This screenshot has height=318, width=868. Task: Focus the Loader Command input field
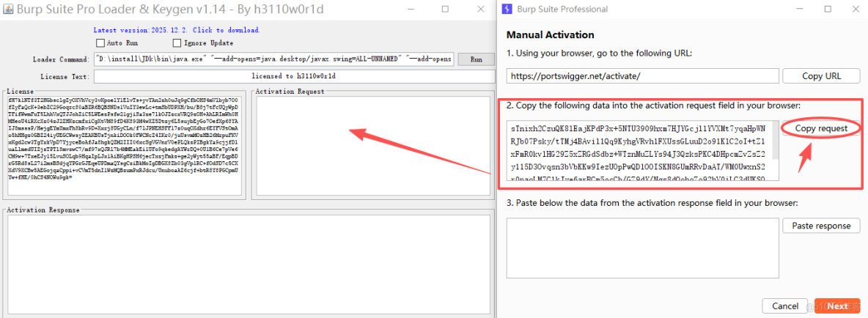click(x=273, y=59)
